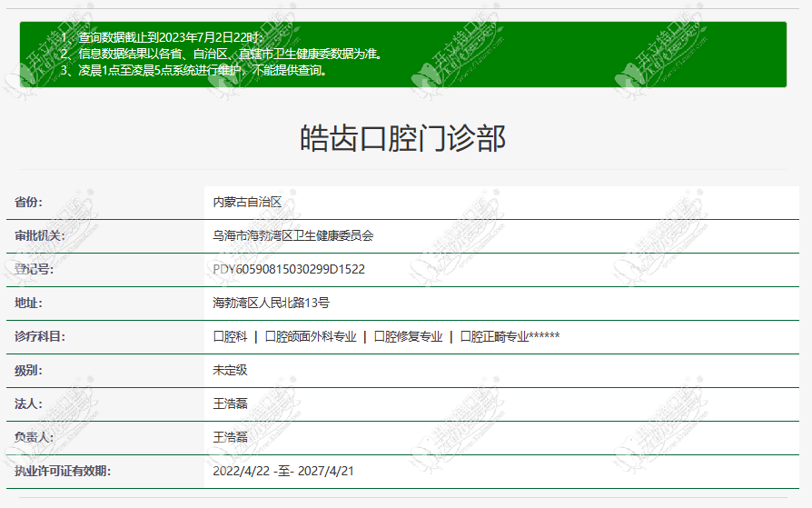The height and width of the screenshot is (508, 812).
Task: Click the 登记号 label
Action: (x=35, y=270)
